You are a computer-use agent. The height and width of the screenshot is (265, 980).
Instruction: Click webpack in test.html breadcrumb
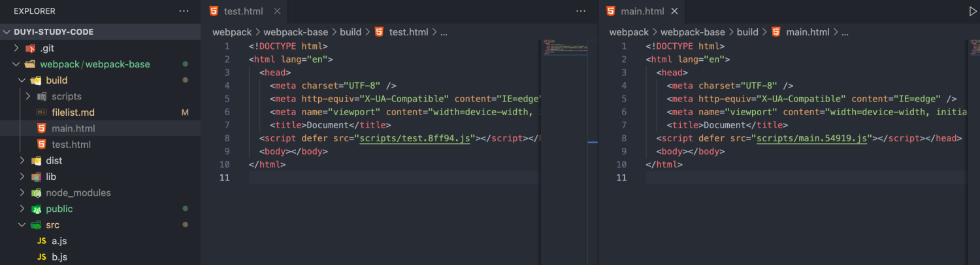click(x=232, y=32)
